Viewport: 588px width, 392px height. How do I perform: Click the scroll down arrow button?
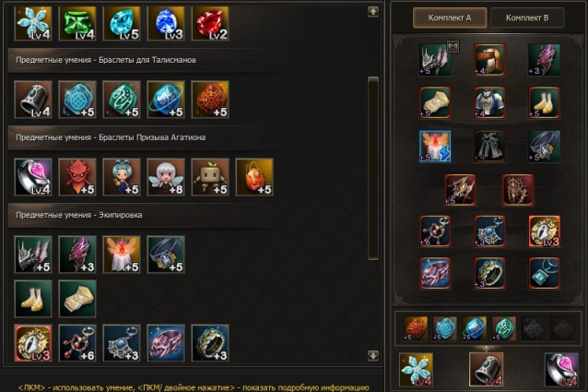[373, 355]
